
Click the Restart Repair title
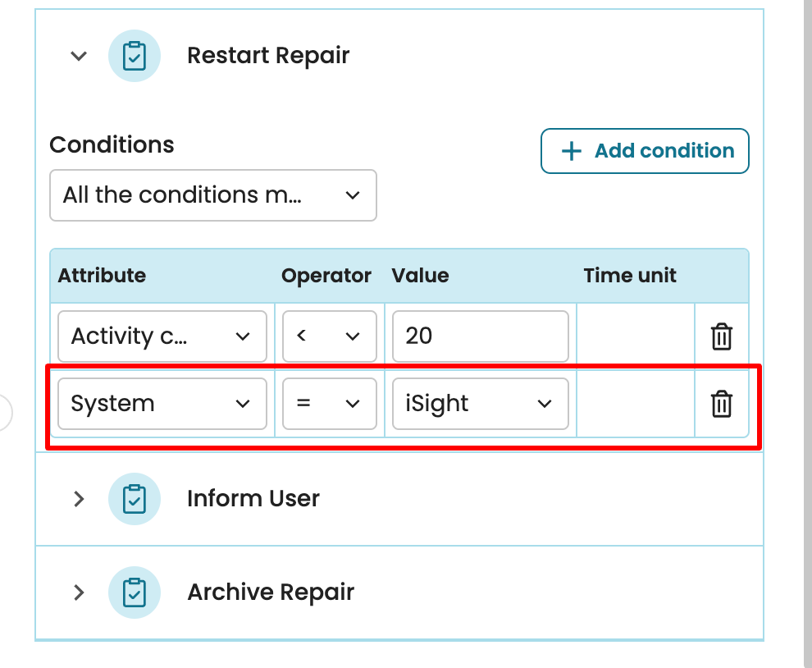268,56
